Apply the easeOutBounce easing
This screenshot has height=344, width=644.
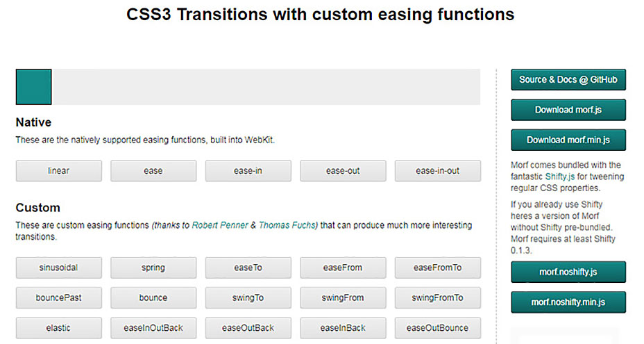pyautogui.click(x=437, y=328)
